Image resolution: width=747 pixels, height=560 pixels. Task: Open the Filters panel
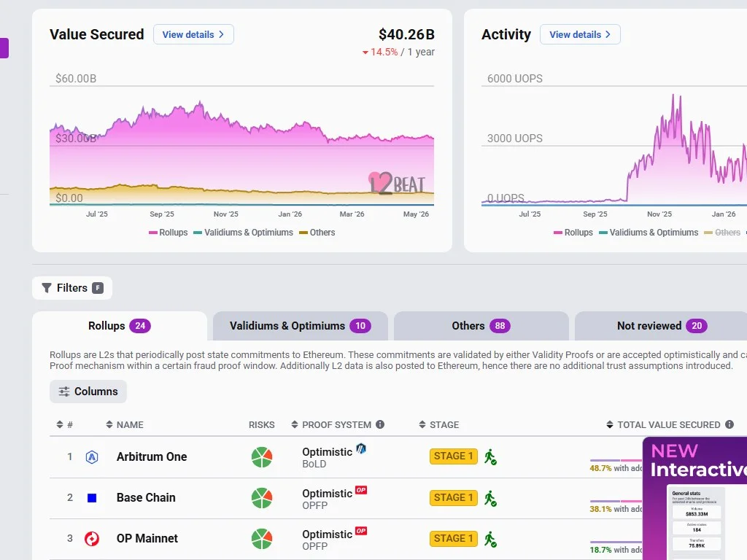tap(72, 288)
